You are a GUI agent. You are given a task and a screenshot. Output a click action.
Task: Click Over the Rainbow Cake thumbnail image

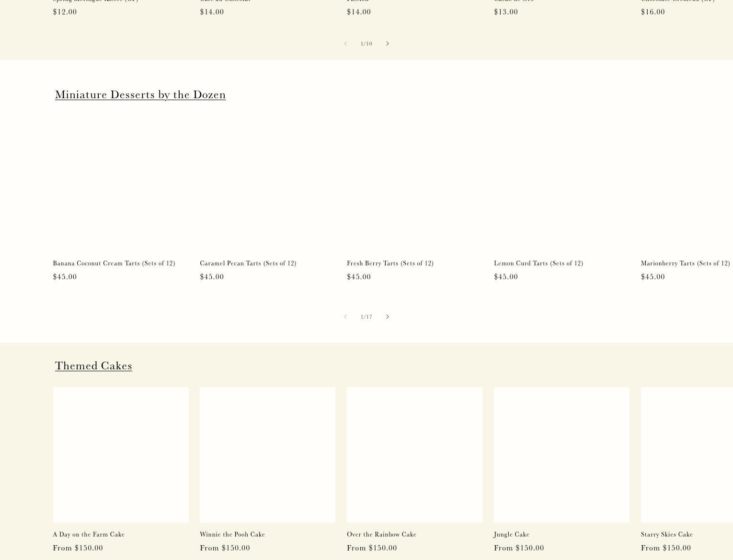pos(414,455)
